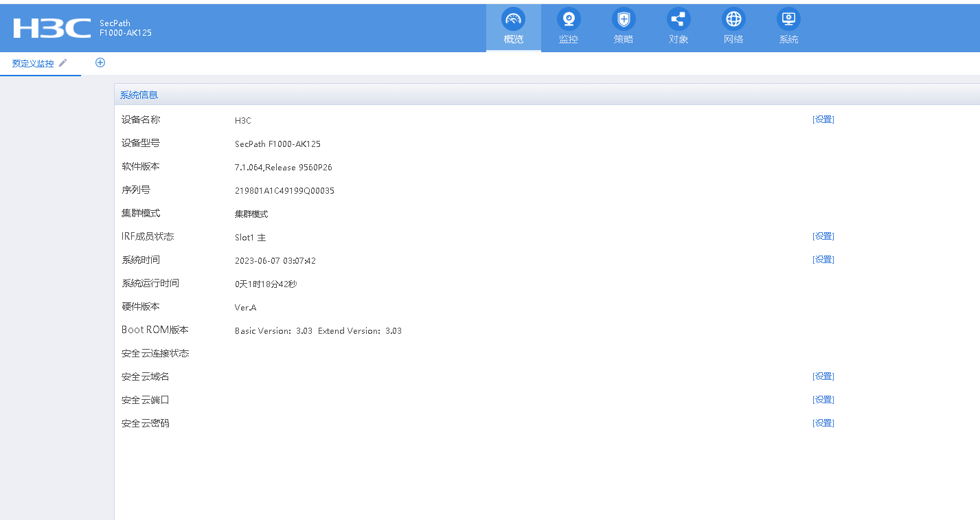Click software version 7.1.064,Release 9560P26
Screen dimensions: 980x520
(x=284, y=168)
